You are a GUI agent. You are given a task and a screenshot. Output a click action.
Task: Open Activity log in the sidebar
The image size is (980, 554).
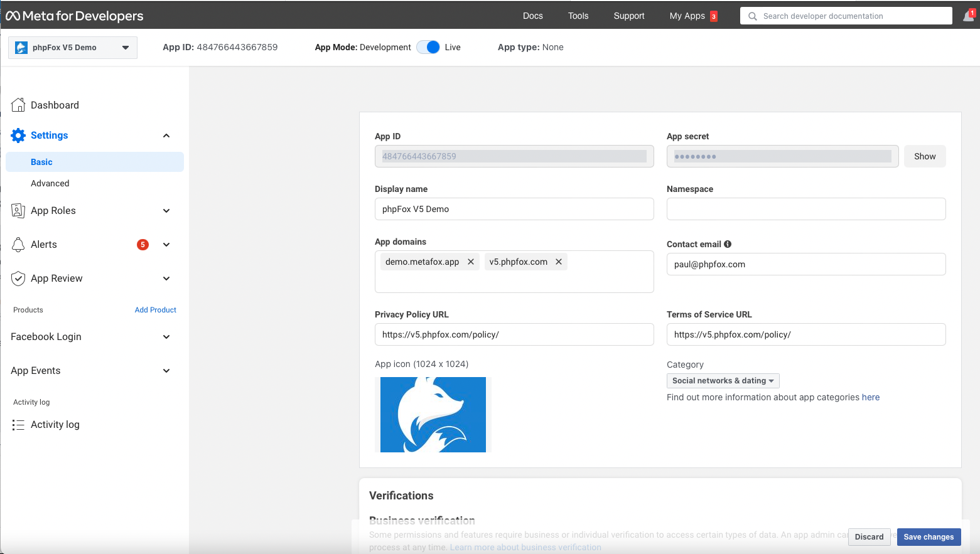55,425
